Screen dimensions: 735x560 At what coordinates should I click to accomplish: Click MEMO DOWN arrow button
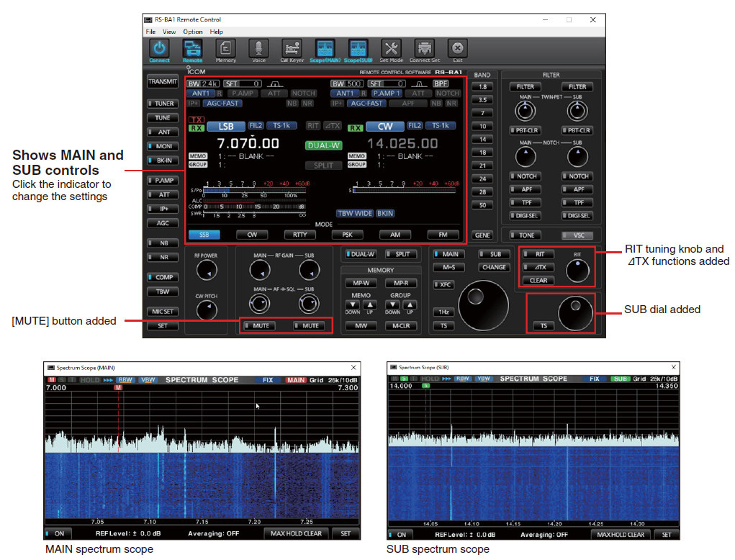353,305
